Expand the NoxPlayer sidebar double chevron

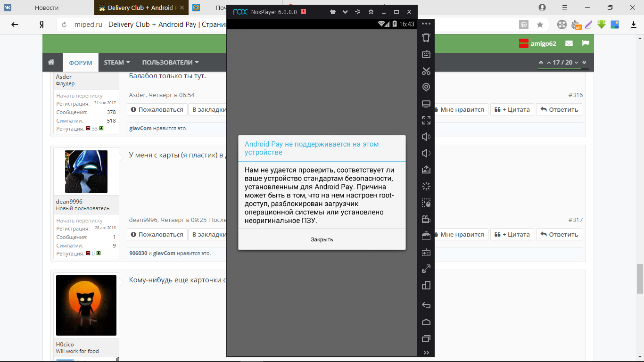click(x=426, y=353)
